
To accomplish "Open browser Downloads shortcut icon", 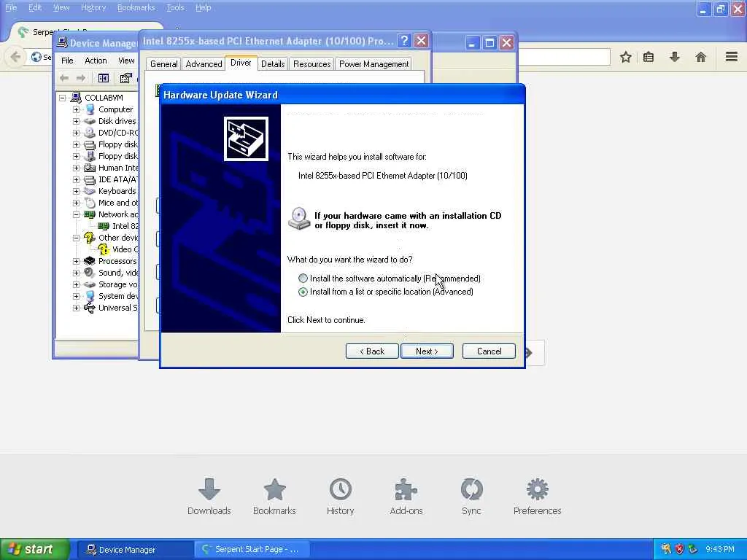I will [209, 489].
